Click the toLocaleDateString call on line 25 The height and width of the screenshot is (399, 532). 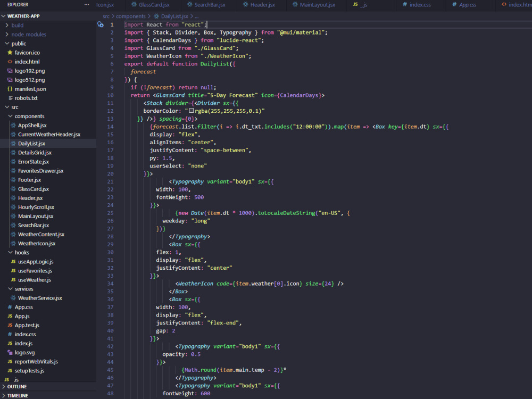point(286,213)
